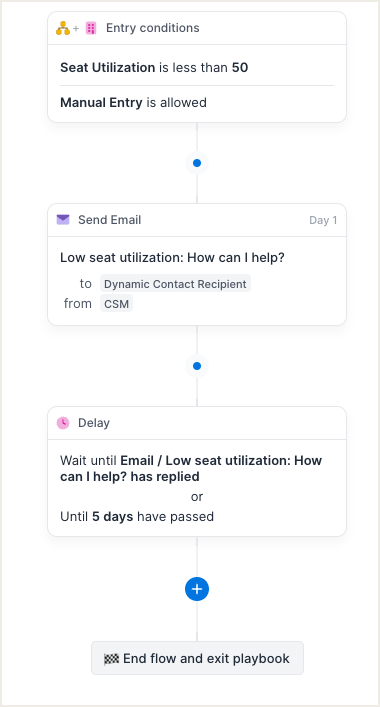Click End flow and exit playbook button
The height and width of the screenshot is (707, 380).
[x=197, y=658]
